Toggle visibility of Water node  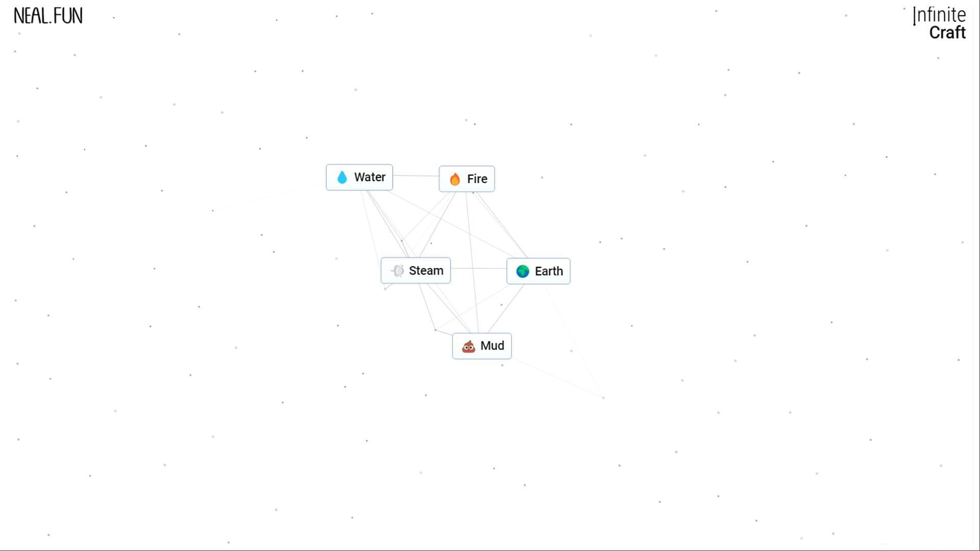pos(359,176)
